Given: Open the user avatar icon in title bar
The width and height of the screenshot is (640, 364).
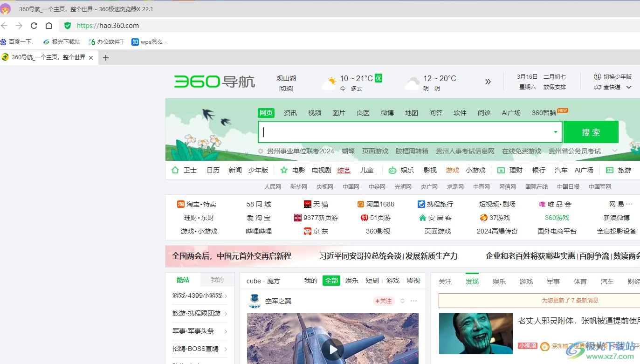Looking at the screenshot, I should coord(5,9).
